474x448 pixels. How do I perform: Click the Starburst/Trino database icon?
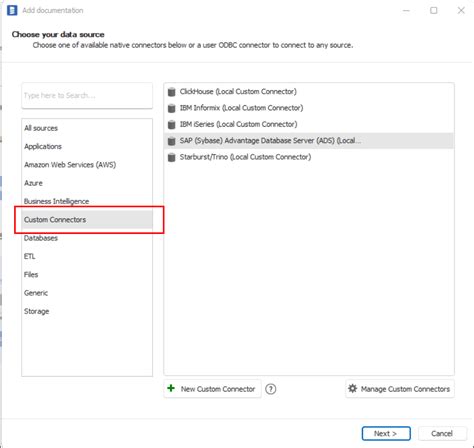click(171, 157)
